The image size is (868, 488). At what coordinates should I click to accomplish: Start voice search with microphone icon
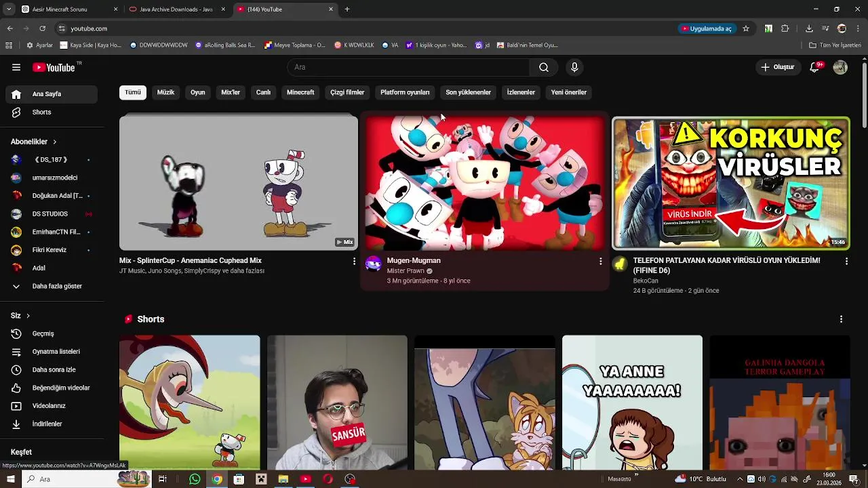tap(574, 67)
